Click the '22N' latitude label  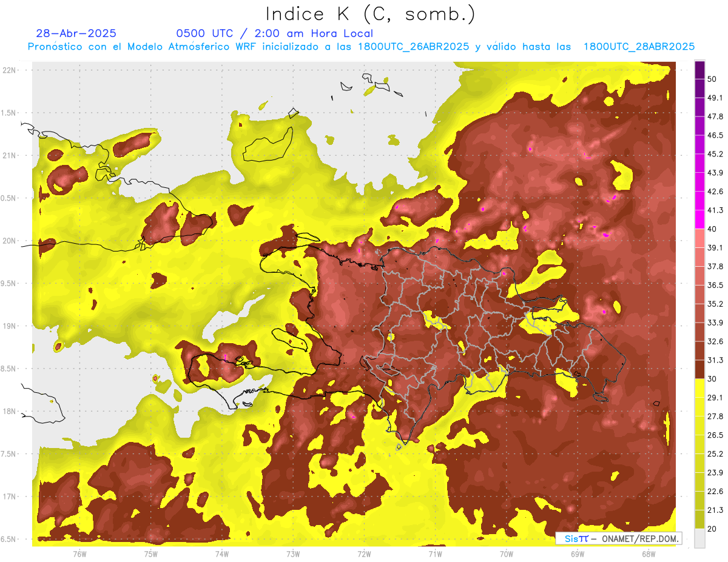(10, 70)
